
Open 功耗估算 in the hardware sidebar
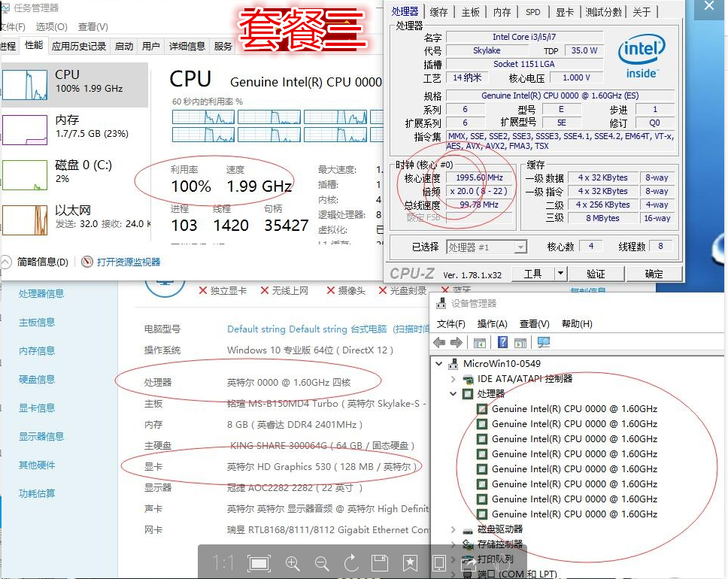click(37, 493)
